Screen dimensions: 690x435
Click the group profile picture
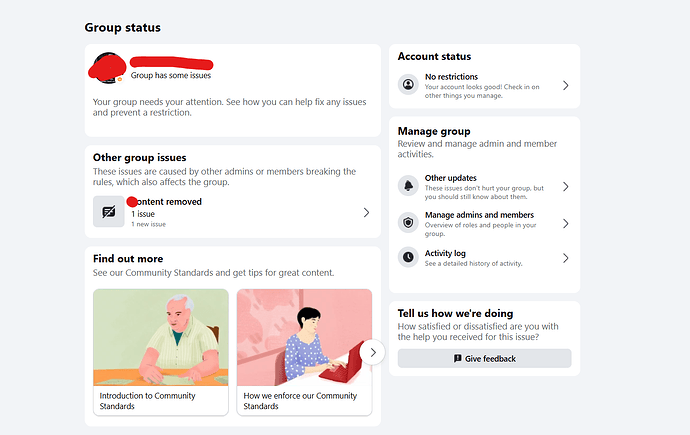[108, 68]
